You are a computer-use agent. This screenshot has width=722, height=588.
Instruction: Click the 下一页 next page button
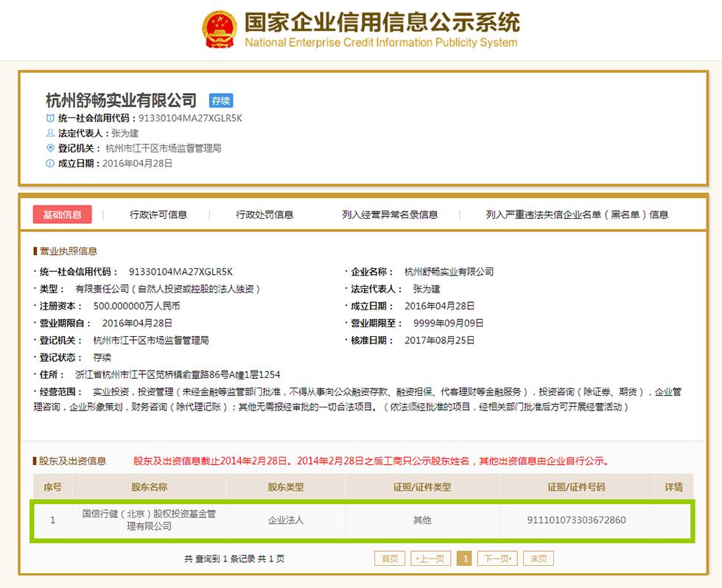497,559
